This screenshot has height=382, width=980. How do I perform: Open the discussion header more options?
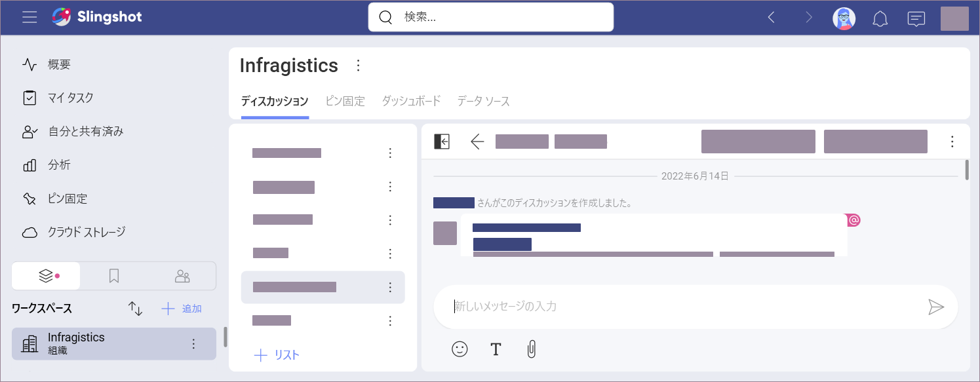click(952, 142)
